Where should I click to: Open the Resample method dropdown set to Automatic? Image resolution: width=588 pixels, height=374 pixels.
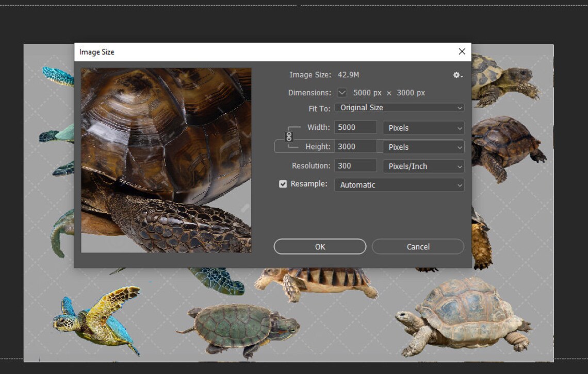tap(399, 185)
